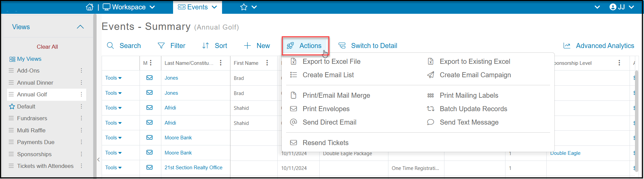
Task: Open the Workspace dropdown menu
Action: click(x=129, y=7)
